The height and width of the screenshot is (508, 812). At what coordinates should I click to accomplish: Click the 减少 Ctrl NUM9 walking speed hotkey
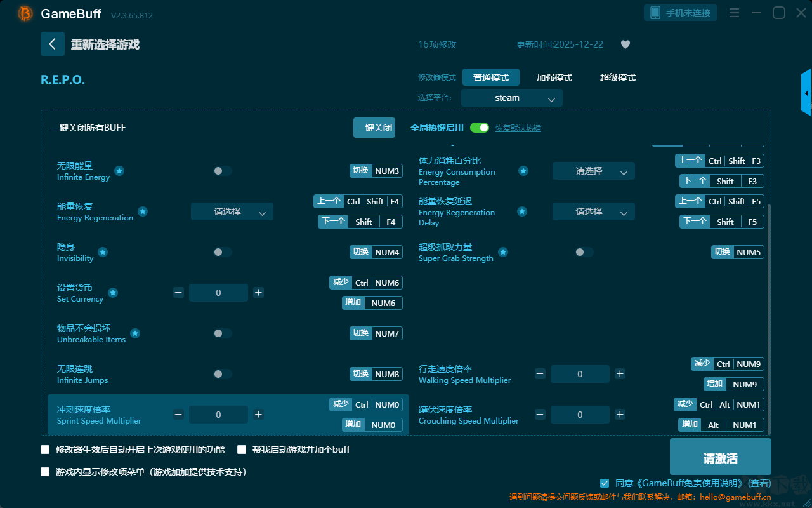coord(728,364)
